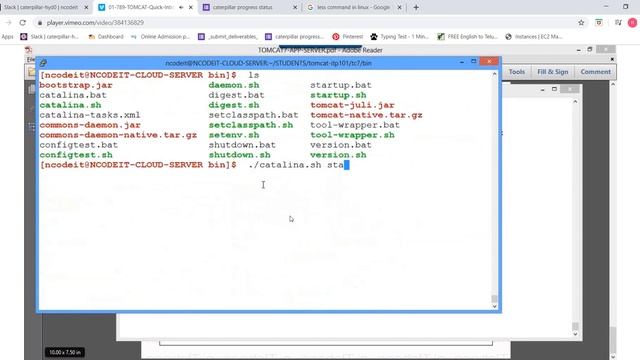Maximize the PuTTY terminal window
Viewport: 640px width, 360px height.
(x=473, y=62)
